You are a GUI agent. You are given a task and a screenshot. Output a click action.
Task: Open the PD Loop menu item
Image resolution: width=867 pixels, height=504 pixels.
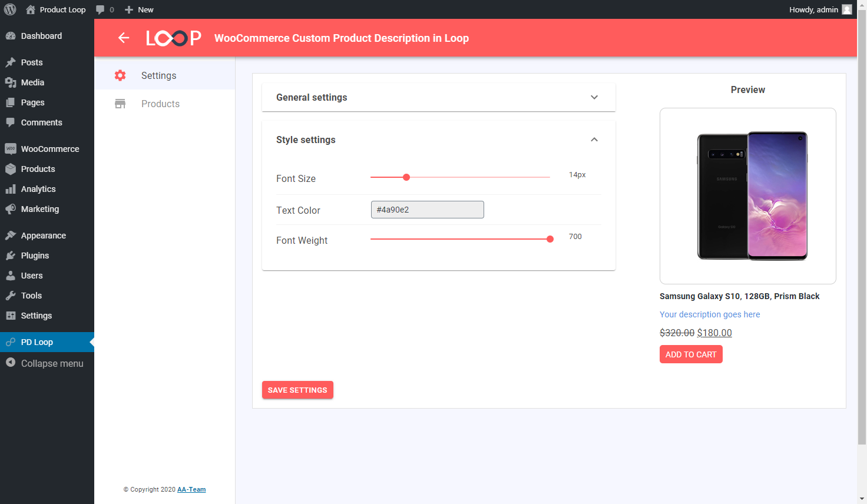click(x=47, y=342)
